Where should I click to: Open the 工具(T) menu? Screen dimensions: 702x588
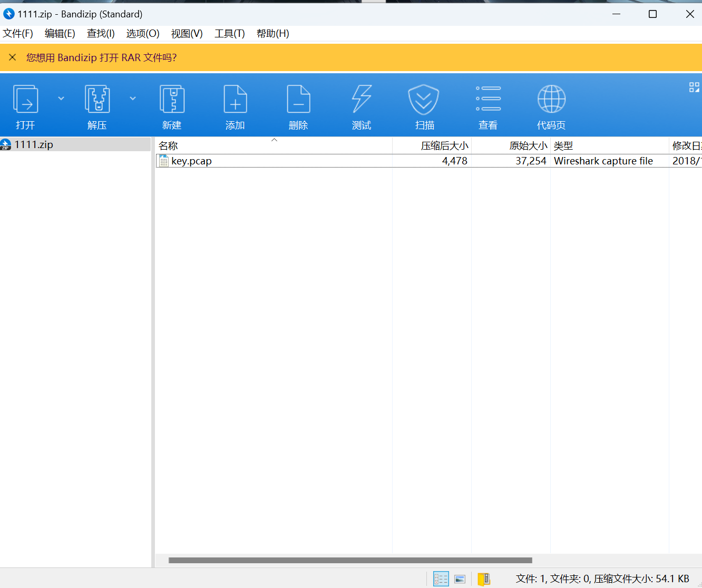coord(230,34)
